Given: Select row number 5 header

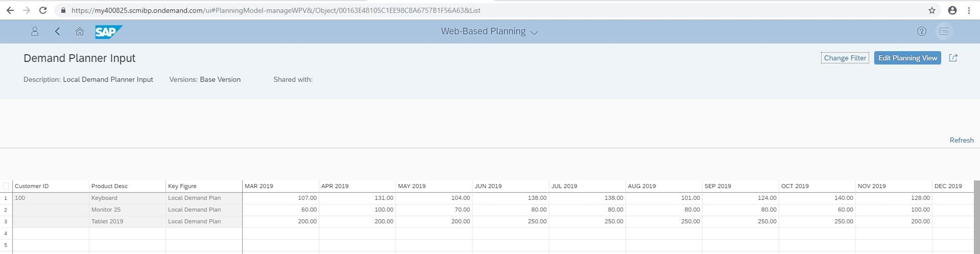Looking at the screenshot, I should coord(6,245).
